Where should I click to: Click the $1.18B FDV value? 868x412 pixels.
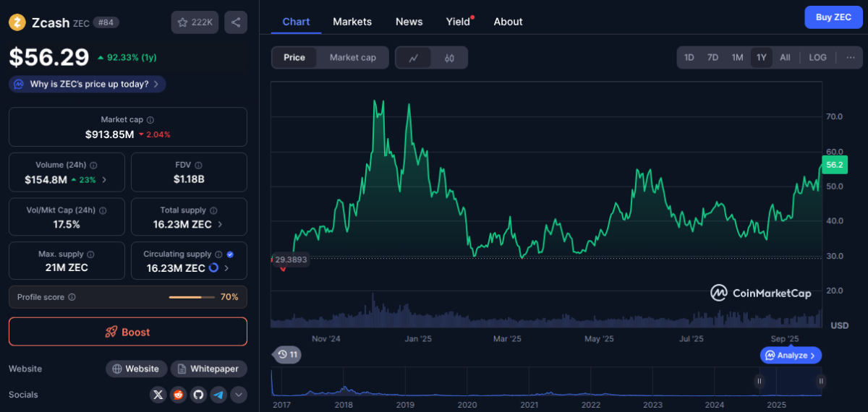click(189, 179)
